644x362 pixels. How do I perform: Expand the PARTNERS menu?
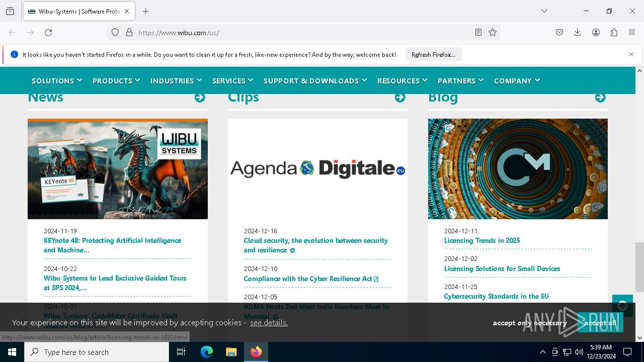pos(461,80)
